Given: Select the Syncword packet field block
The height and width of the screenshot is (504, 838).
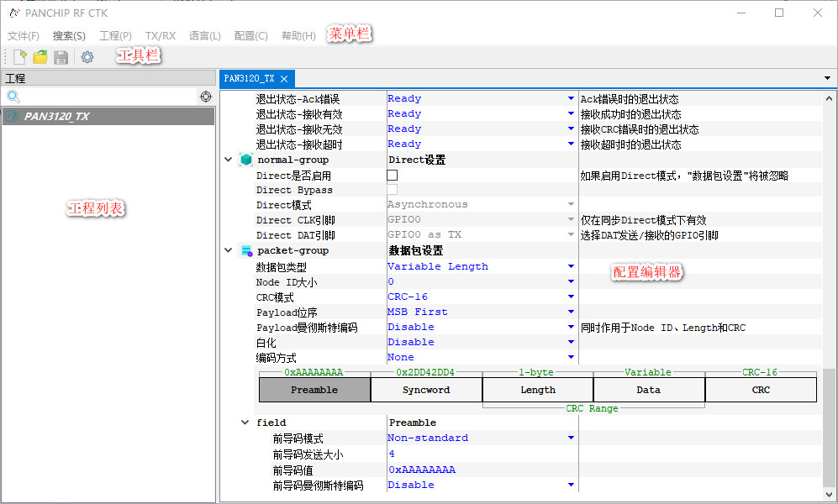Looking at the screenshot, I should 426,390.
